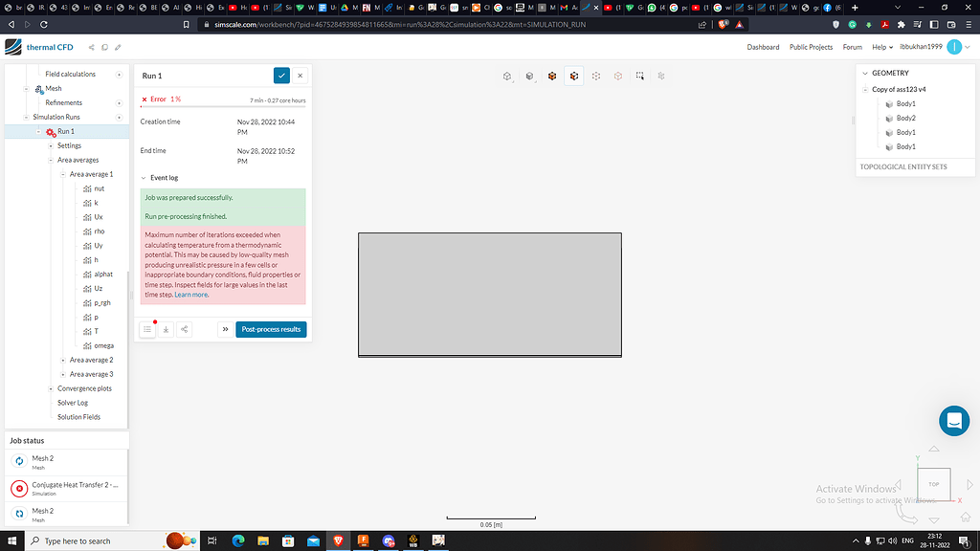This screenshot has width=980, height=551.
Task: Collapse the Area average 1 tree item
Action: [61, 173]
